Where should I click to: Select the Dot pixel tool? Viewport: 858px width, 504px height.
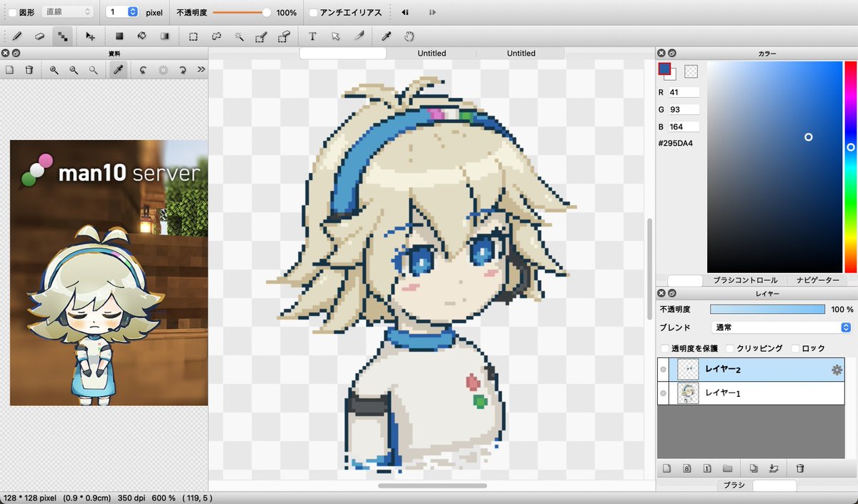[63, 36]
